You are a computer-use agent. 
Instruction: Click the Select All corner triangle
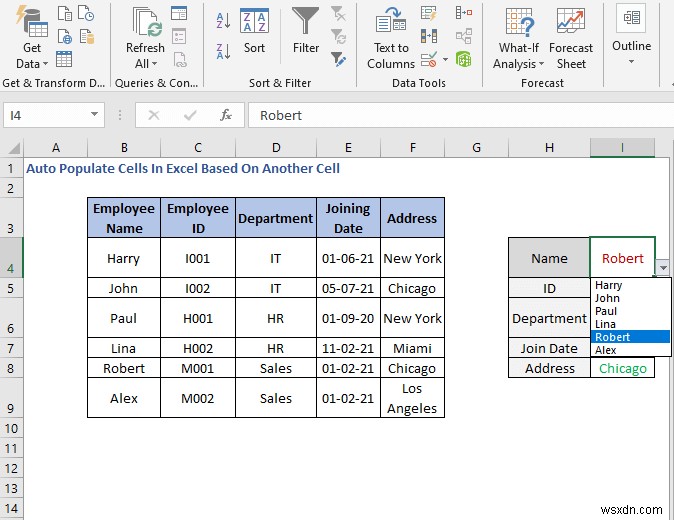(15, 148)
